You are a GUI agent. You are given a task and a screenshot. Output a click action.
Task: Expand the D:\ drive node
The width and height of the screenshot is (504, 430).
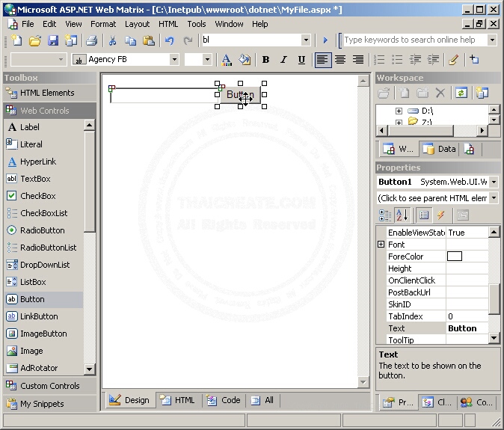point(399,111)
